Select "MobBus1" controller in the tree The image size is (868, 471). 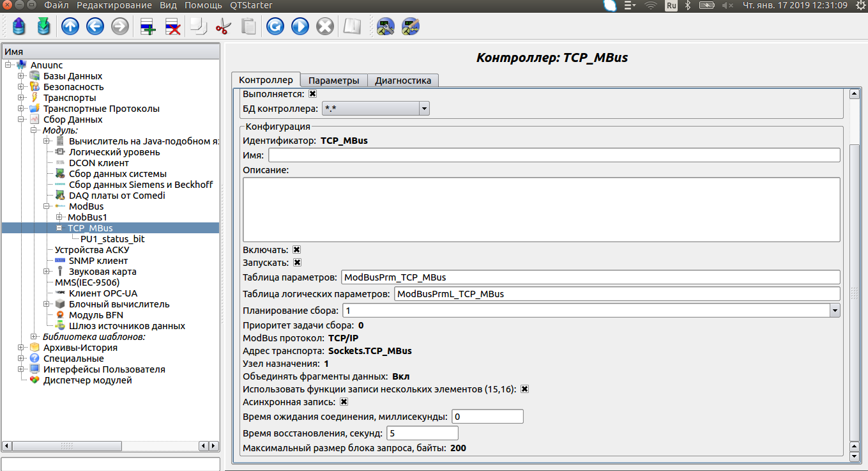click(x=88, y=217)
